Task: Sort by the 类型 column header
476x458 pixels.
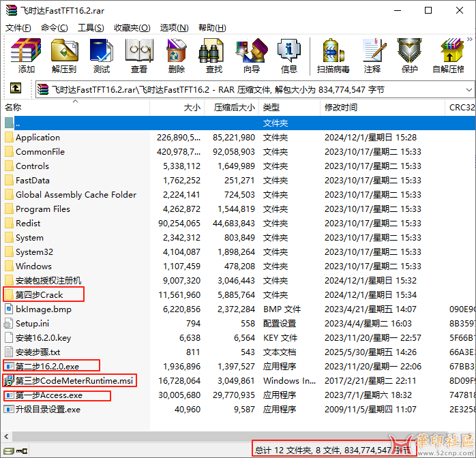Action: pyautogui.click(x=290, y=108)
